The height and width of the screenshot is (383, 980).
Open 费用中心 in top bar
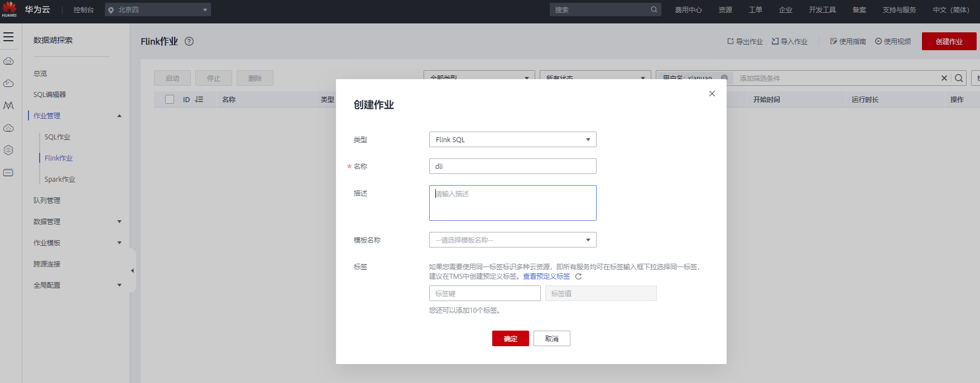pyautogui.click(x=689, y=9)
